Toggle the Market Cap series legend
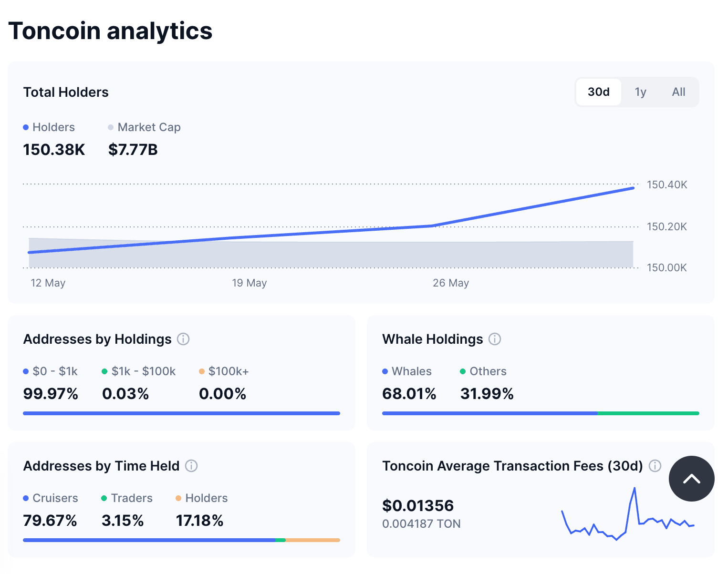728x574 pixels. pyautogui.click(x=144, y=127)
